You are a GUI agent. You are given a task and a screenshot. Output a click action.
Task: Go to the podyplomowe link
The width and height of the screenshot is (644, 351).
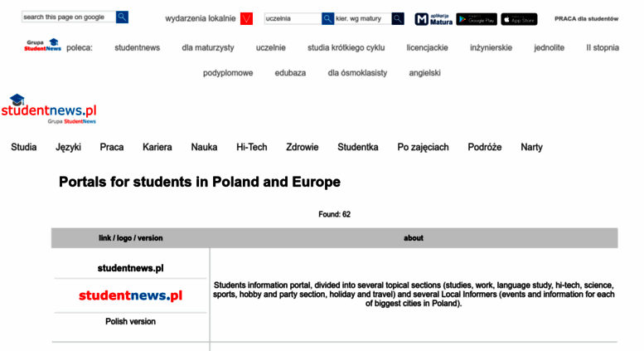point(228,73)
